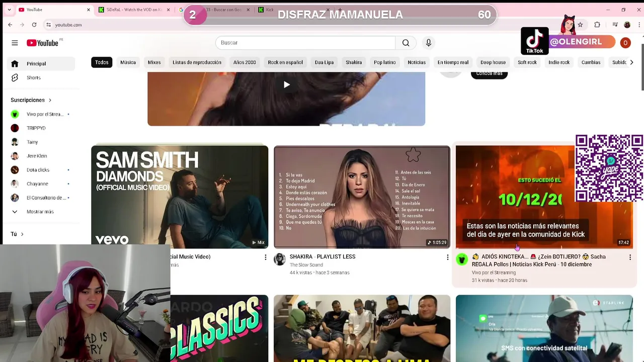
Task: Select the Shakira filter chip
Action: [354, 62]
